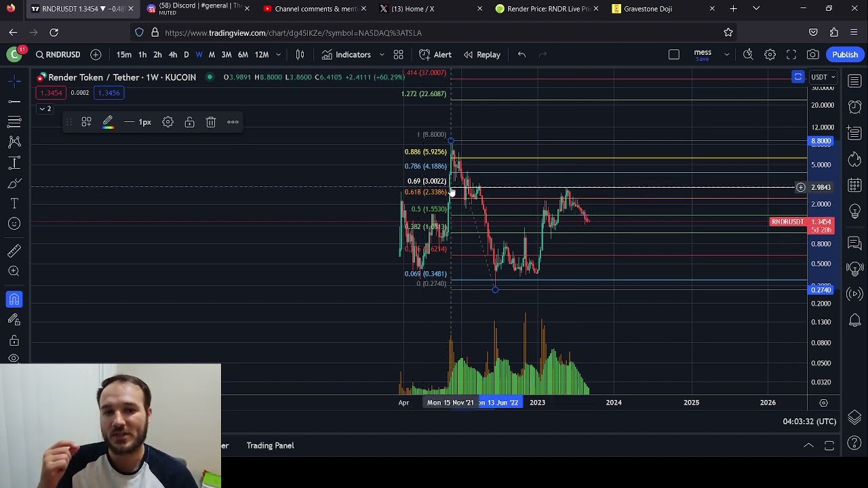Take a chart snapshot with camera icon
This screenshot has height=488, width=868.
tap(813, 54)
